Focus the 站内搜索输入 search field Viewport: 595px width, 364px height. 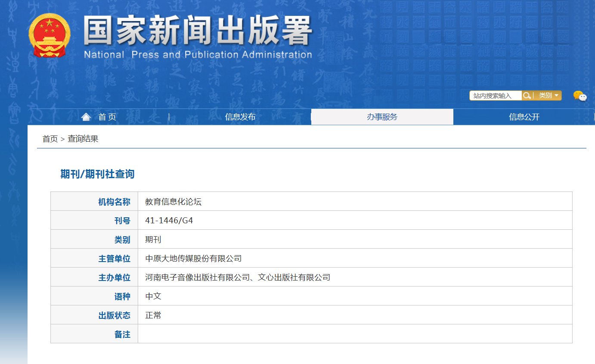click(496, 96)
